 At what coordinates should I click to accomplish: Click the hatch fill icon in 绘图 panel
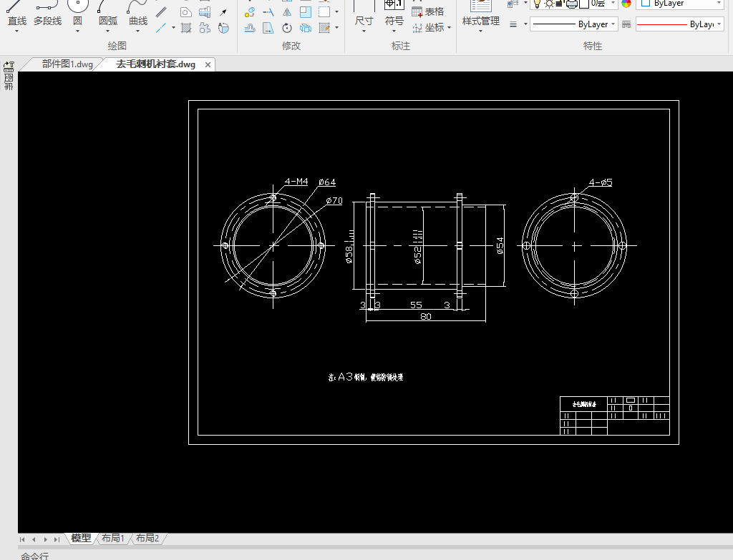pos(185,29)
